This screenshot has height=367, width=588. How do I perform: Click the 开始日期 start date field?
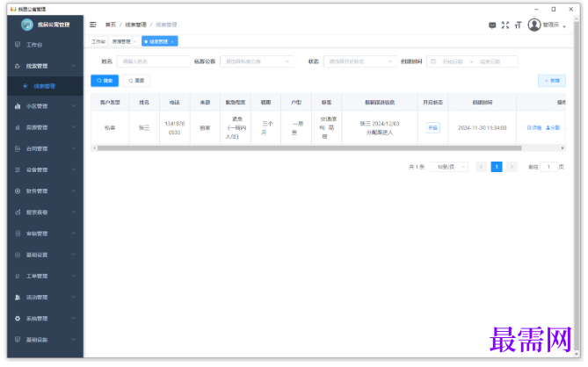tap(453, 61)
